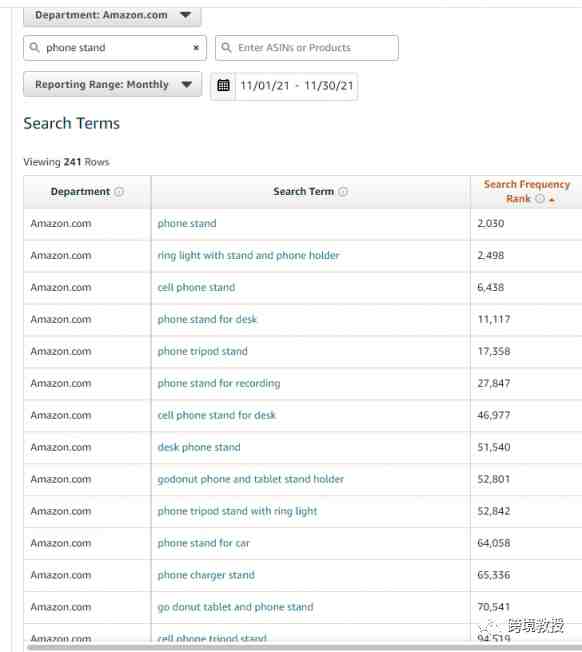Click the info icon next to the Search Term header
This screenshot has height=652, width=582.
(343, 192)
